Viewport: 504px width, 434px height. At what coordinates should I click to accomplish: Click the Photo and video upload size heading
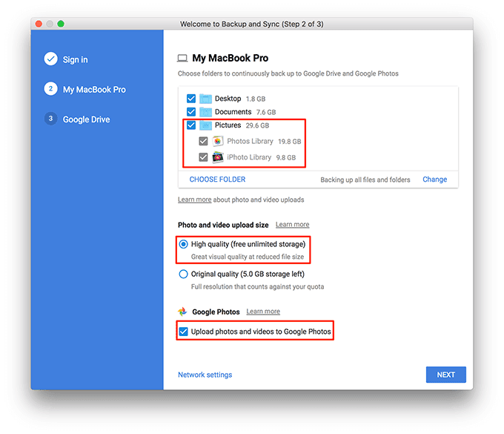click(x=223, y=225)
